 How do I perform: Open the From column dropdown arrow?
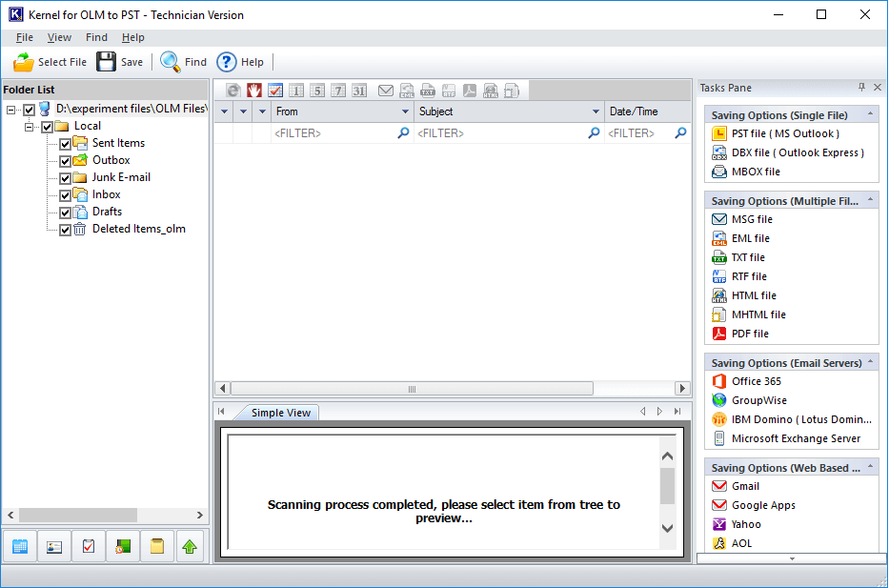tap(405, 112)
